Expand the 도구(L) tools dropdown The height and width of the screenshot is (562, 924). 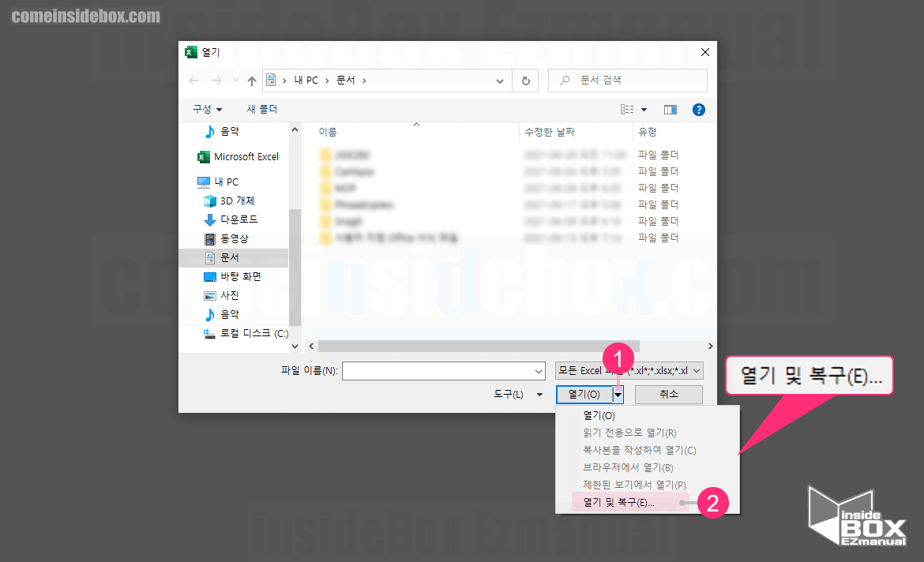click(518, 394)
